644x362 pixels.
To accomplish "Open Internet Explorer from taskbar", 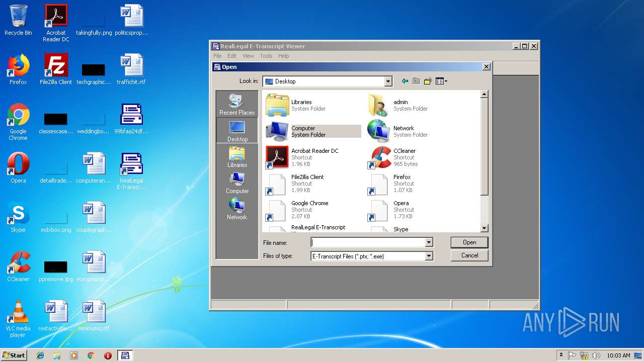I will (40, 355).
